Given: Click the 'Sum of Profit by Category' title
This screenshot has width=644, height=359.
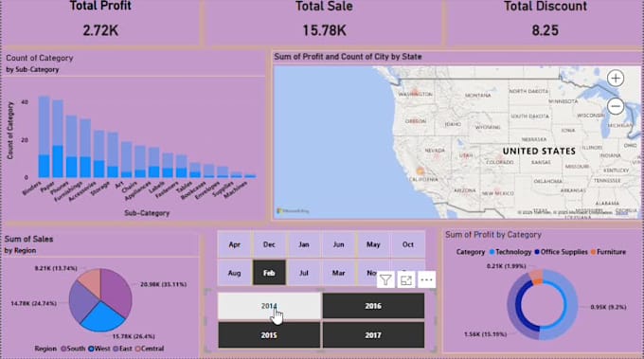Looking at the screenshot, I should click(x=493, y=235).
